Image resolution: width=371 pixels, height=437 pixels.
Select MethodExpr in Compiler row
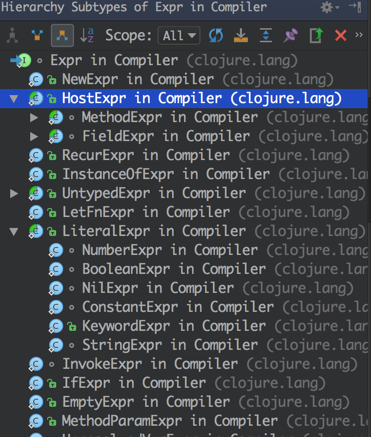coord(184,117)
